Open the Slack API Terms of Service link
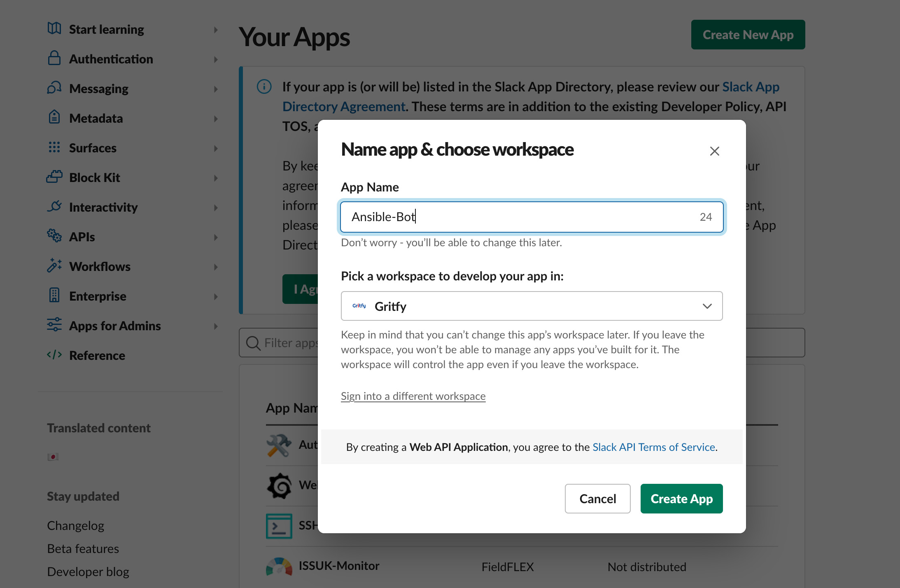The image size is (900, 588). 654,447
